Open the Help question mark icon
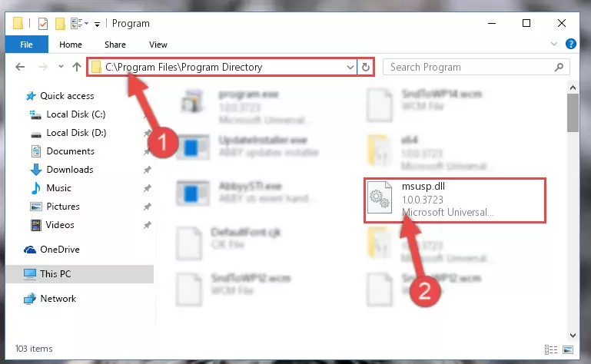This screenshot has width=591, height=364. pyautogui.click(x=571, y=44)
